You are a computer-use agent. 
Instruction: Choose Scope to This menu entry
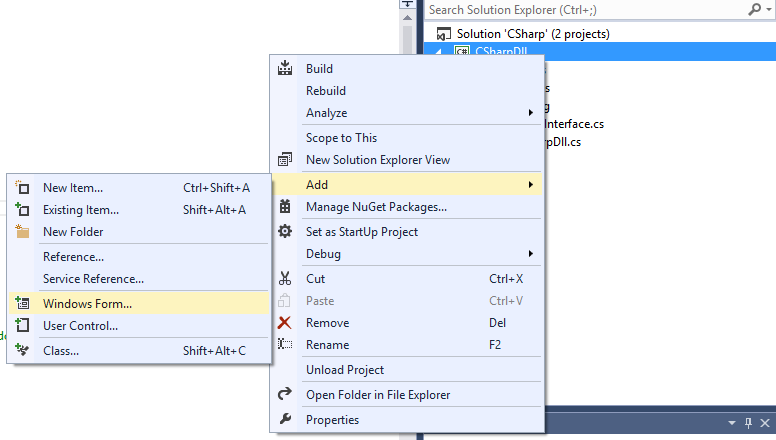tap(341, 138)
